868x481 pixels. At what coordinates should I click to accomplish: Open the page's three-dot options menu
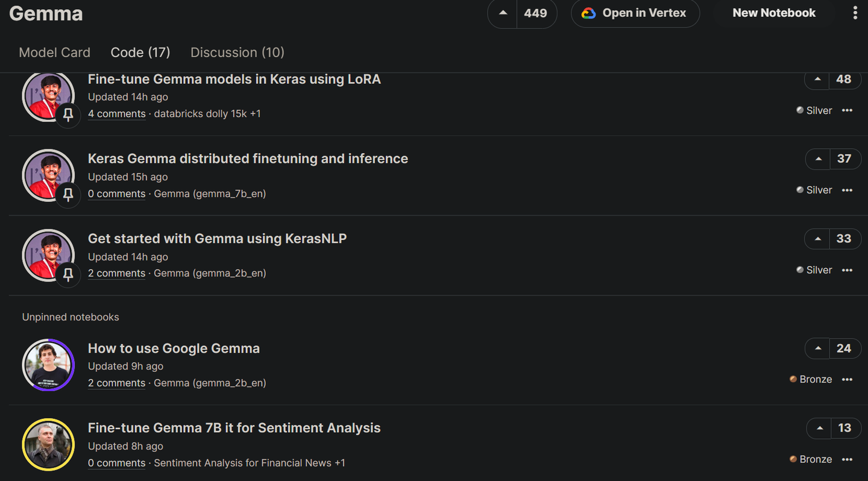click(x=855, y=13)
